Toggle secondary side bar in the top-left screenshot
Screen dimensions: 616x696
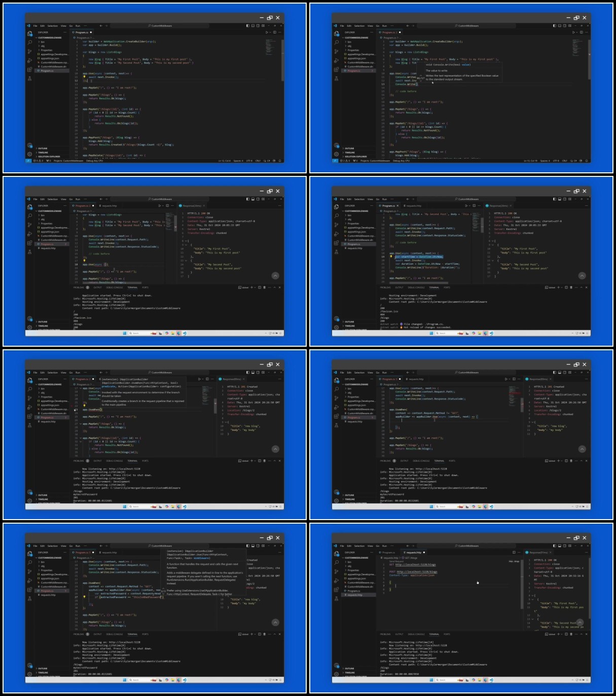[258, 26]
